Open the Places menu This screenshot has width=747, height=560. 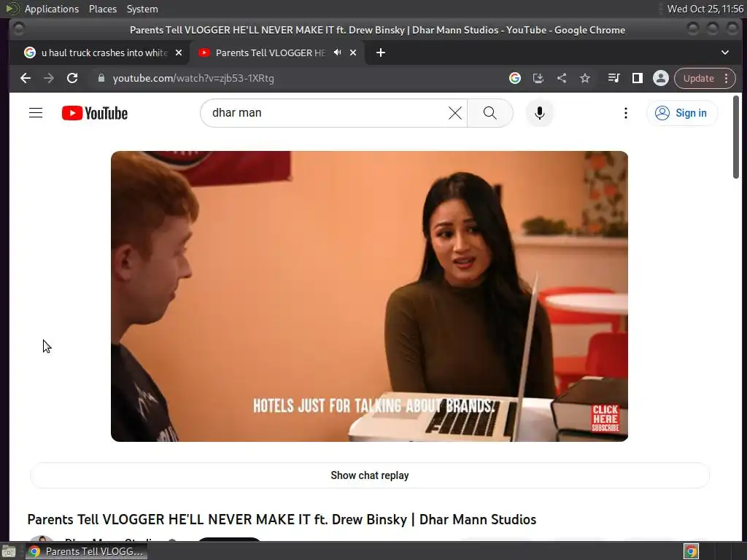point(102,9)
